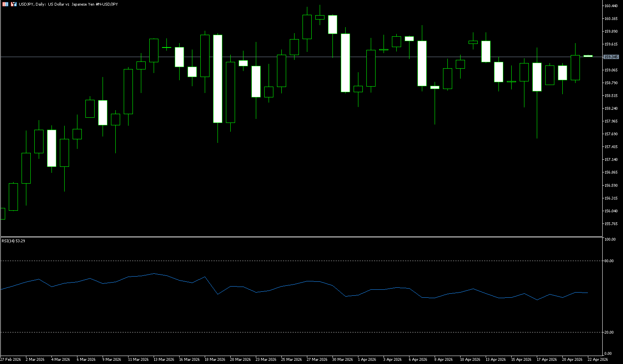Open the Depth of Market bars icon
This screenshot has width=623, height=364.
[x=14, y=4]
